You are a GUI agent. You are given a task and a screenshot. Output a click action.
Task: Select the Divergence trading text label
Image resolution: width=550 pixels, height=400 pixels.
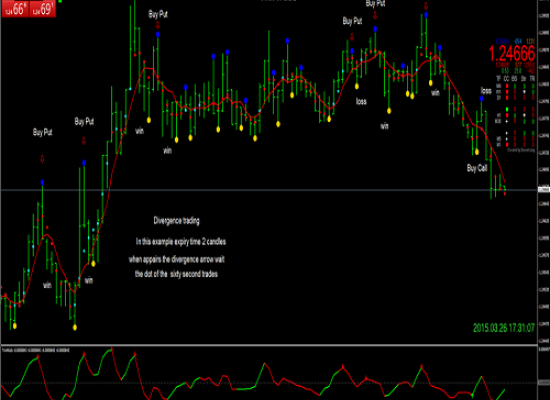click(x=176, y=221)
